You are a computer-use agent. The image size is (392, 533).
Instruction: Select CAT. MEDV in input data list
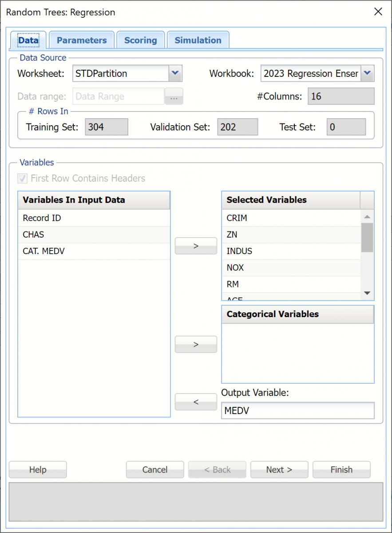[44, 251]
